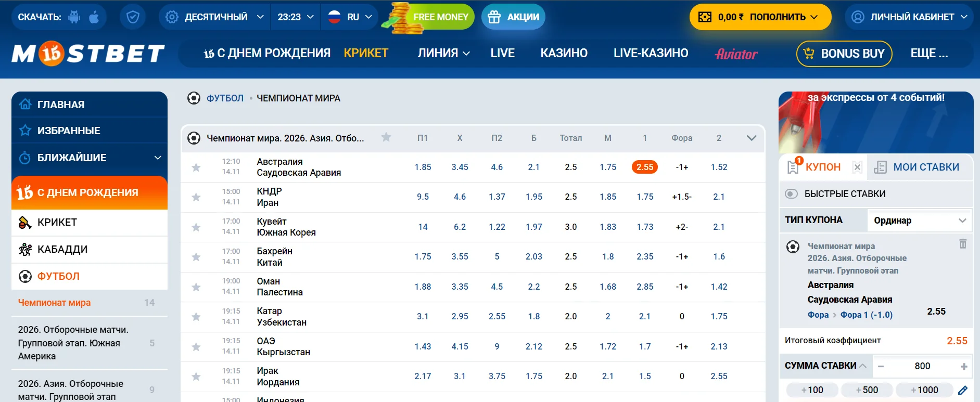980x402 pixels.
Task: Open the Пополнить balance dropdown
Action: tap(760, 17)
